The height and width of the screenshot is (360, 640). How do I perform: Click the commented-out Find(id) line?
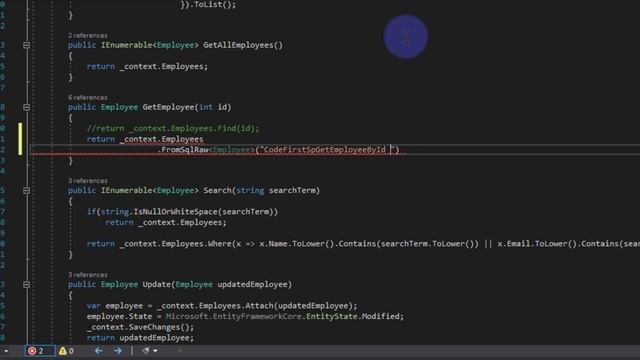pos(173,129)
